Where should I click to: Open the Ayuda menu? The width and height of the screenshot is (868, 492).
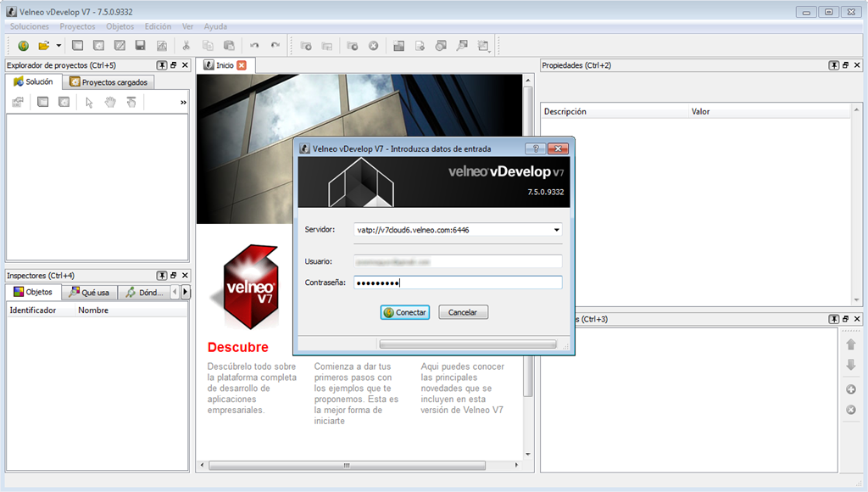(x=215, y=26)
